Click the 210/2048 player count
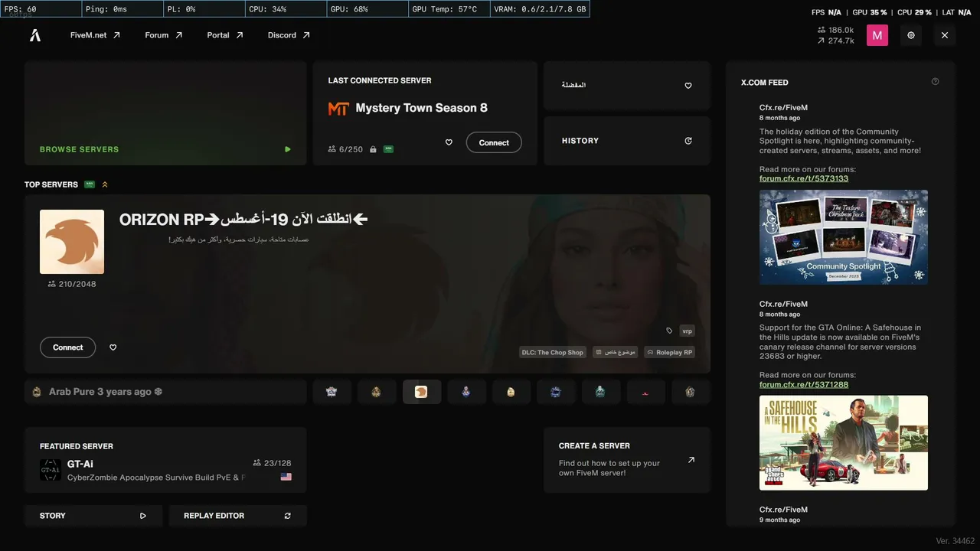 [72, 284]
